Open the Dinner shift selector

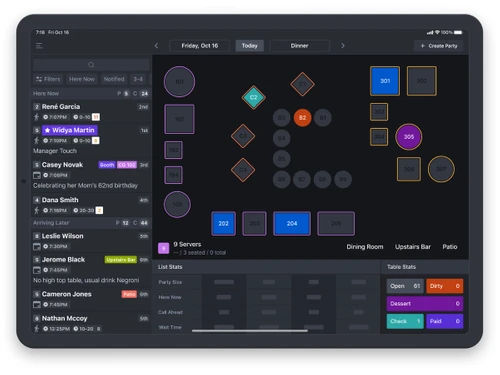pos(299,46)
